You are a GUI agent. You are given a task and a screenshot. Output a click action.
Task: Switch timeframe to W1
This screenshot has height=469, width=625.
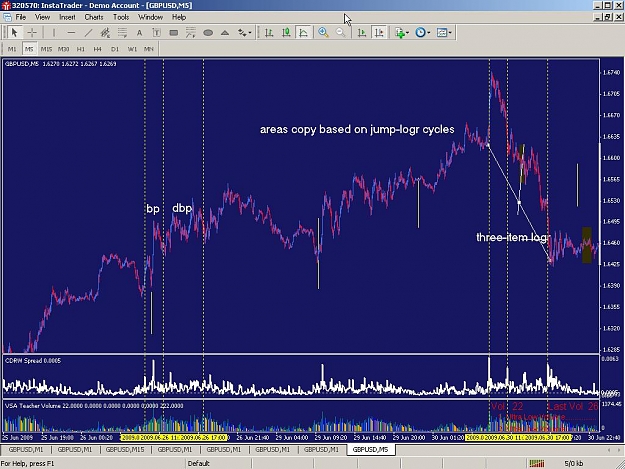coord(132,49)
